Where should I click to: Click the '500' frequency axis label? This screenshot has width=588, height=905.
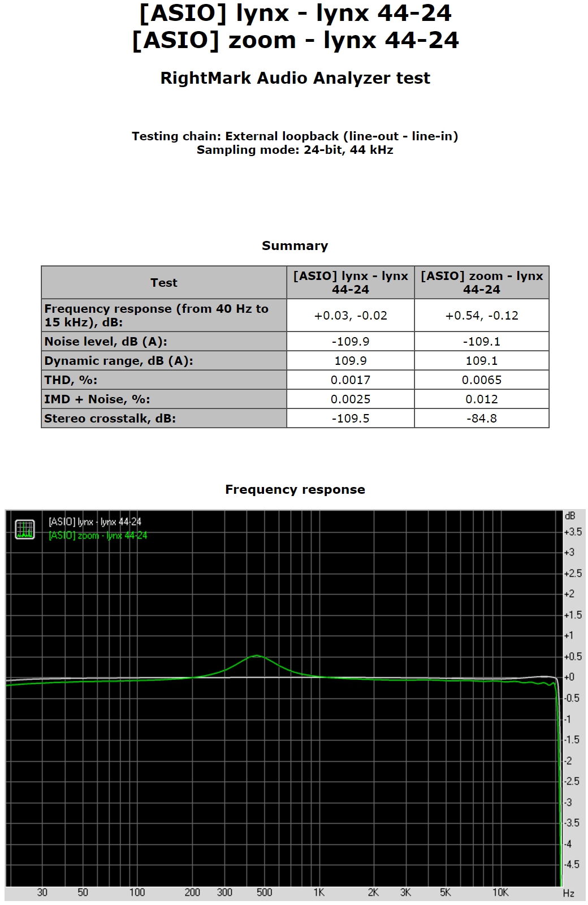pyautogui.click(x=264, y=892)
